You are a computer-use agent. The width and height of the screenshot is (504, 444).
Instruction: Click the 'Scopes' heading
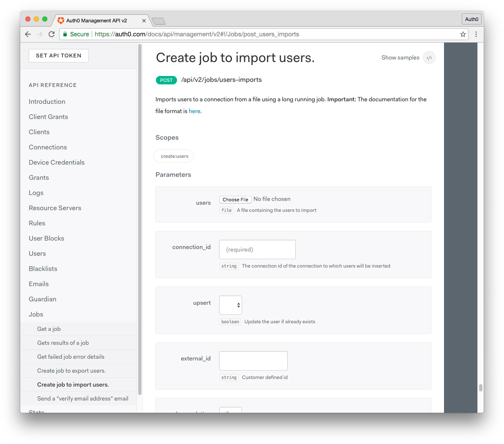coord(167,138)
